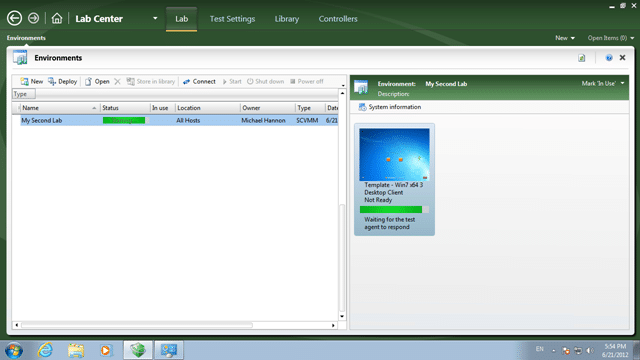
Task: Expand the Lab Center dropdown arrow
Action: click(155, 18)
